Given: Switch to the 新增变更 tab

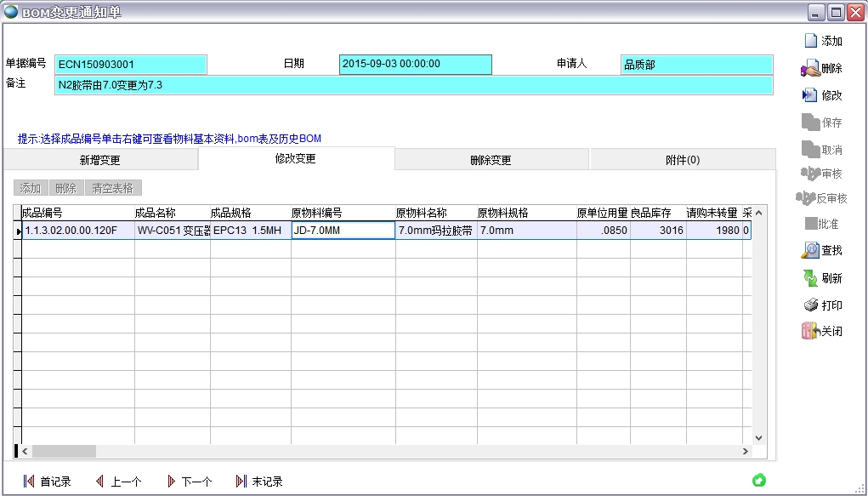Looking at the screenshot, I should click(99, 160).
